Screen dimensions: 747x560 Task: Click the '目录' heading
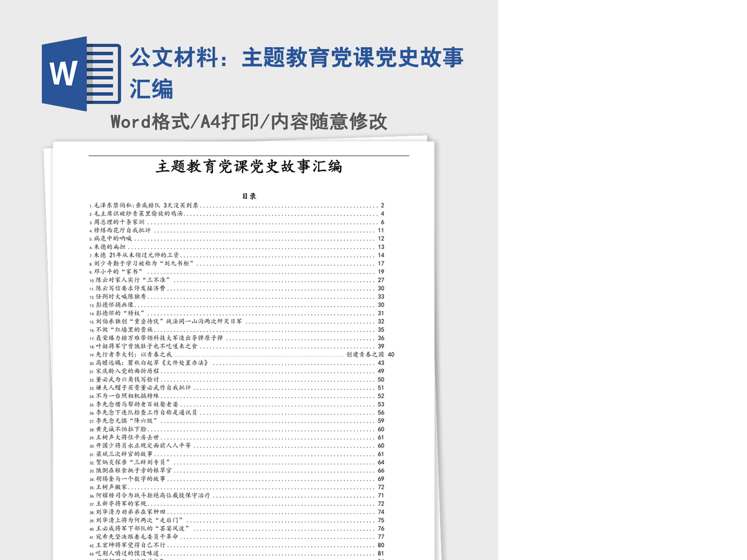point(249,196)
